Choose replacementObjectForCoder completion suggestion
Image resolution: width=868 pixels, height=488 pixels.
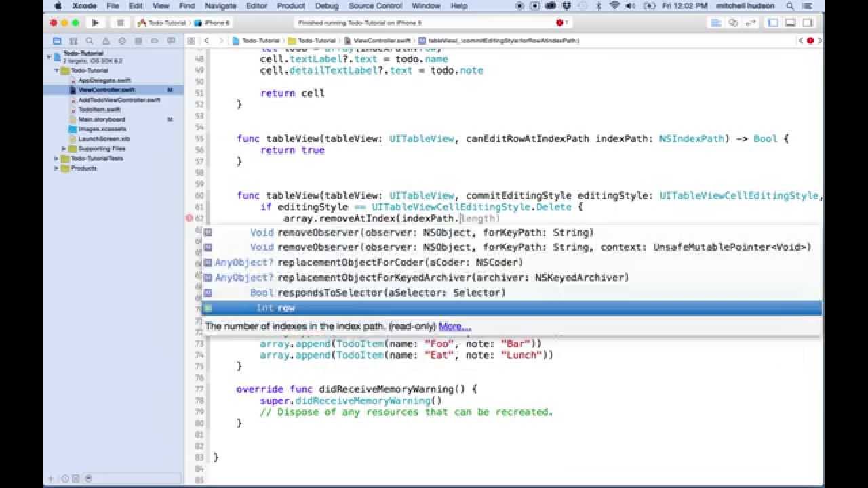(x=513, y=262)
